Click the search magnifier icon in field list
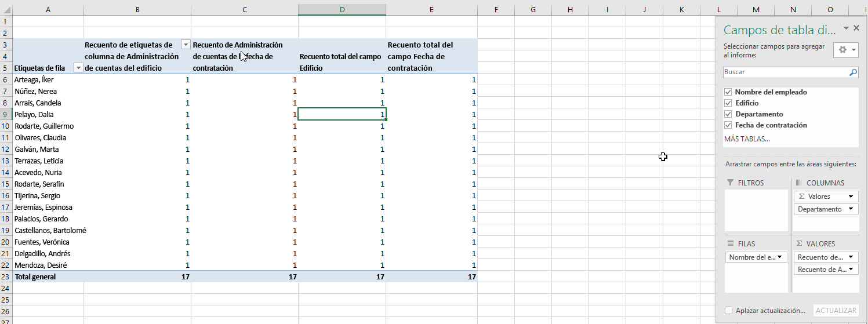868x324 pixels. click(853, 72)
